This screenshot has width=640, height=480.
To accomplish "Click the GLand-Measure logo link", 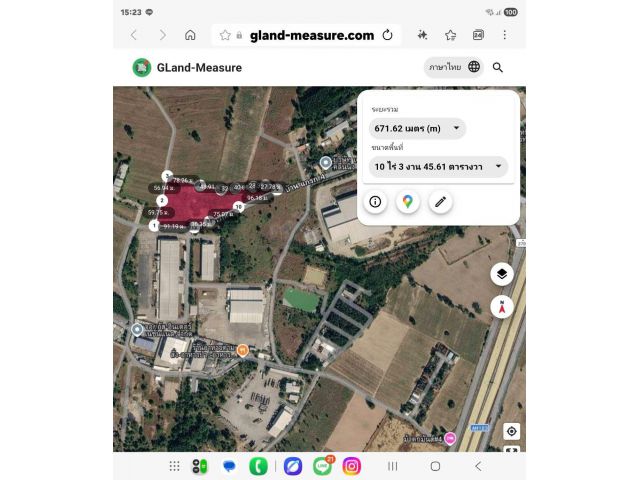I will (x=187, y=68).
